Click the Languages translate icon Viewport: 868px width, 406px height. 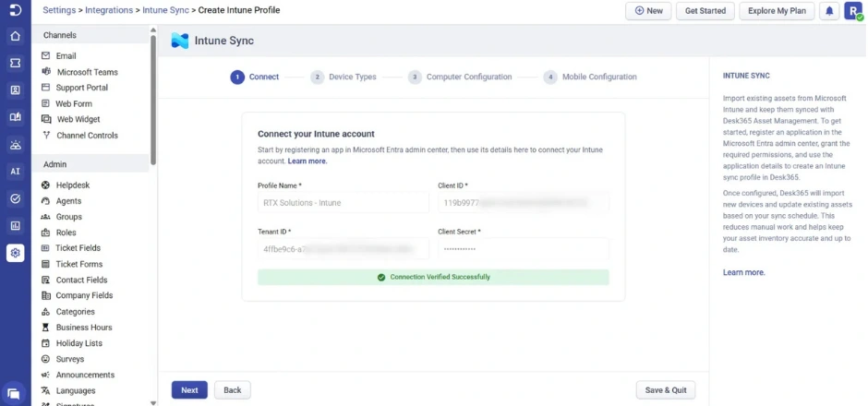pos(46,390)
